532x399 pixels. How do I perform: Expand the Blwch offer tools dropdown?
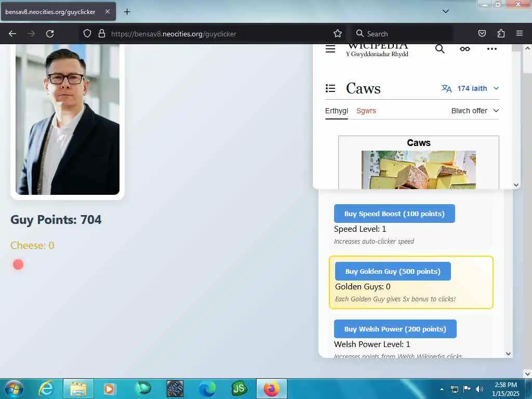475,111
